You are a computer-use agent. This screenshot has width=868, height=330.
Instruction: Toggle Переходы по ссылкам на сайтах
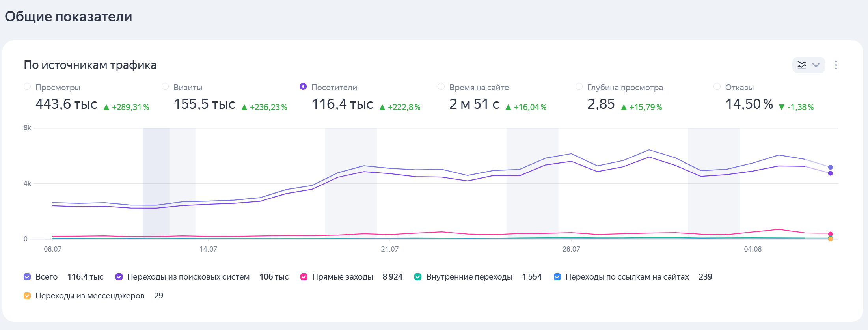coord(557,277)
